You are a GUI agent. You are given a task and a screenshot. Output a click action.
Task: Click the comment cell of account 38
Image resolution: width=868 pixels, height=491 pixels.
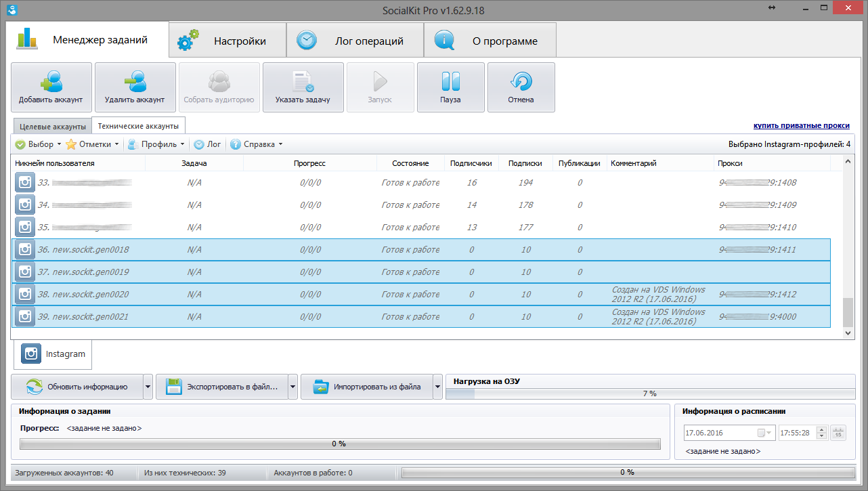(x=661, y=294)
